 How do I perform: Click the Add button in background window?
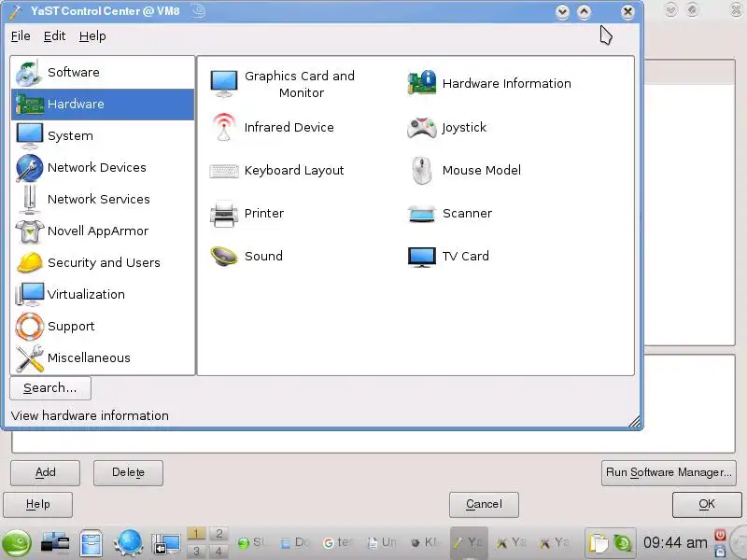tap(45, 472)
